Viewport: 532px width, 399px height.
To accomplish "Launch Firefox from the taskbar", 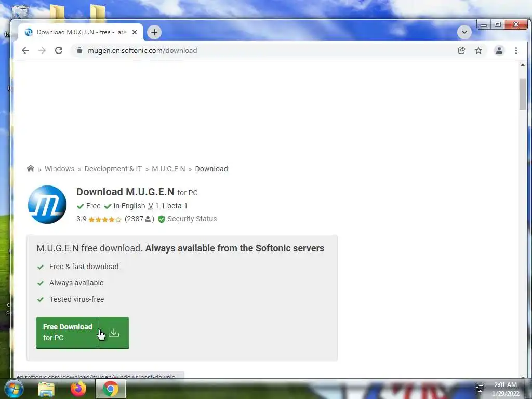I will (x=78, y=389).
